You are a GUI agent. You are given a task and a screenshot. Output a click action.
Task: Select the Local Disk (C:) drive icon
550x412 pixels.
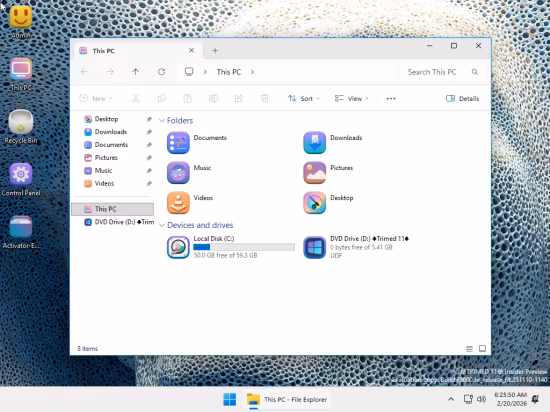click(178, 247)
